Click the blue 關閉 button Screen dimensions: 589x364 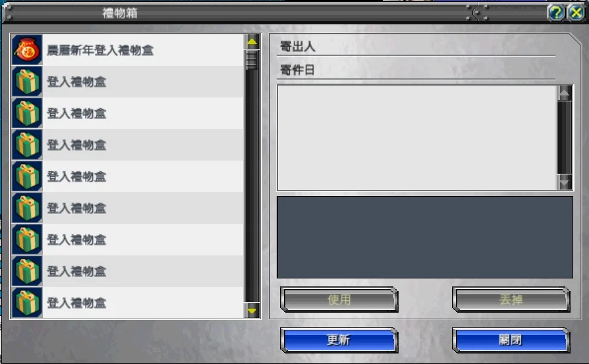click(x=511, y=340)
